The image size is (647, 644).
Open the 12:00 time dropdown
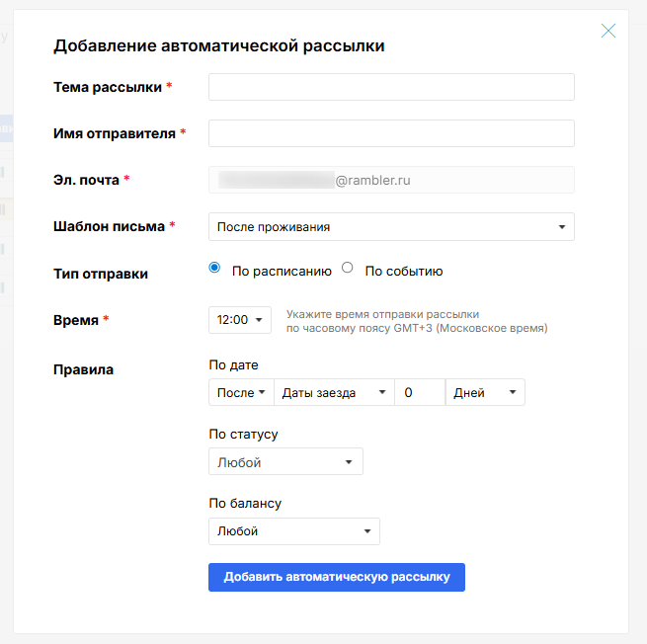coord(240,320)
